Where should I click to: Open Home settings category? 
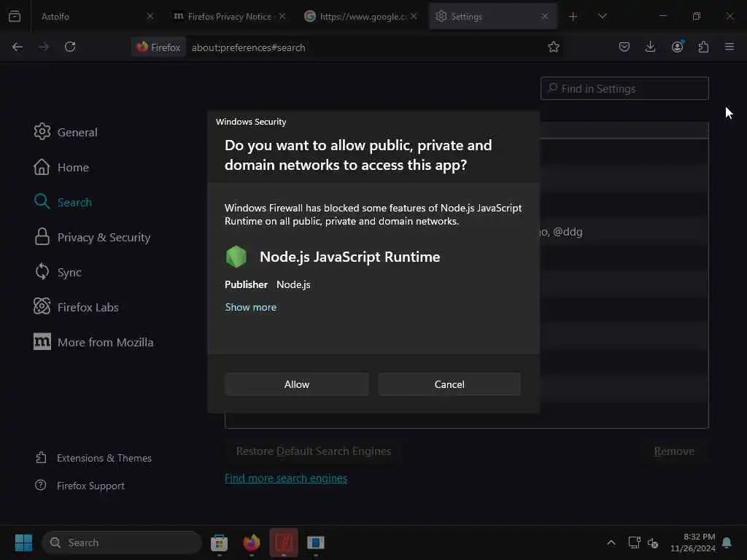click(x=61, y=167)
